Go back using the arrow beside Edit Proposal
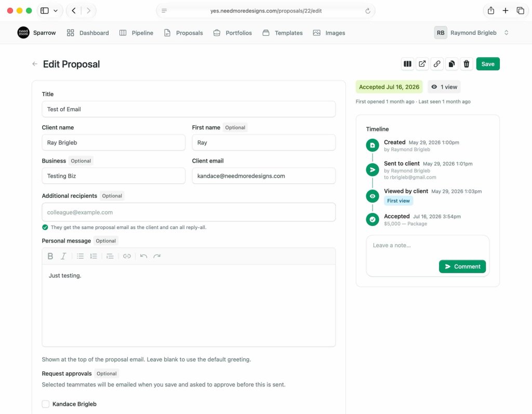The height and width of the screenshot is (414, 532). click(x=35, y=64)
